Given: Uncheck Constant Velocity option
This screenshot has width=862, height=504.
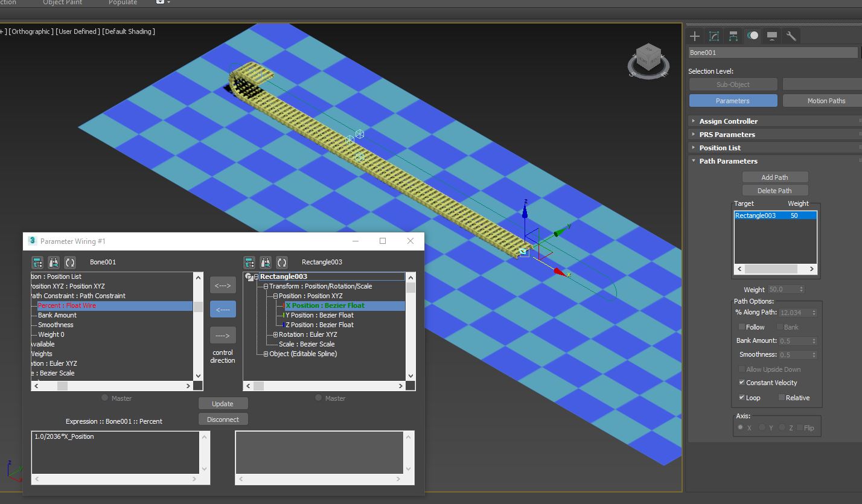Looking at the screenshot, I should 742,383.
